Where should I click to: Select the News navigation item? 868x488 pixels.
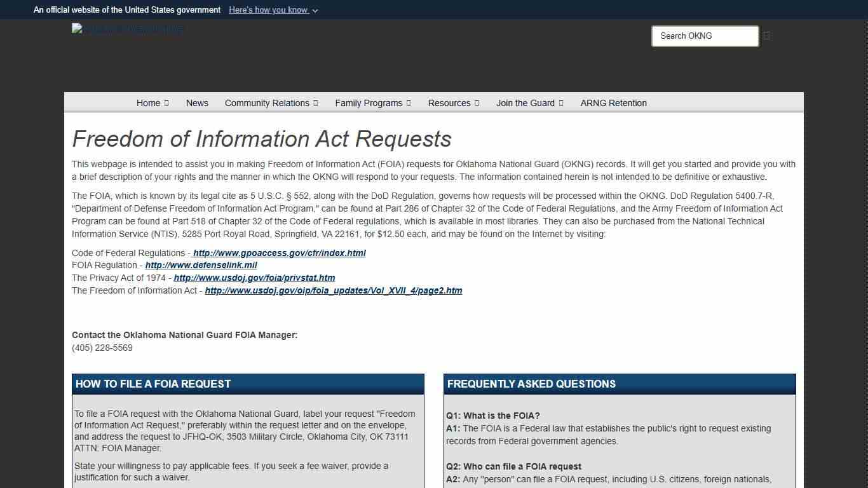point(197,103)
